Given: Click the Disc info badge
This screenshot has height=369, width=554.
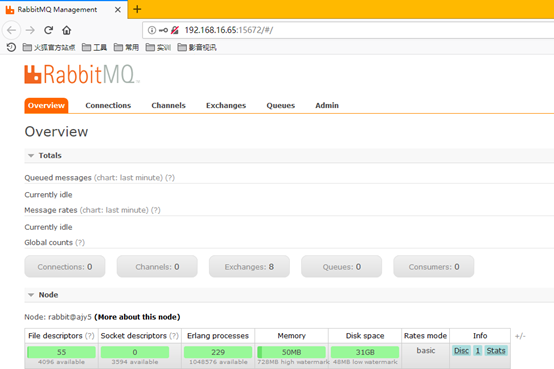Looking at the screenshot, I should (461, 351).
